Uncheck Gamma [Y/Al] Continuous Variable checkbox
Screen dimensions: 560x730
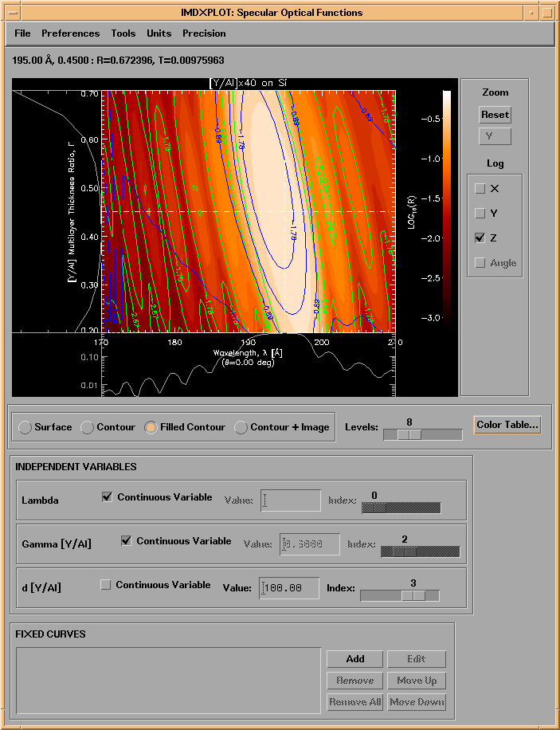tap(126, 541)
